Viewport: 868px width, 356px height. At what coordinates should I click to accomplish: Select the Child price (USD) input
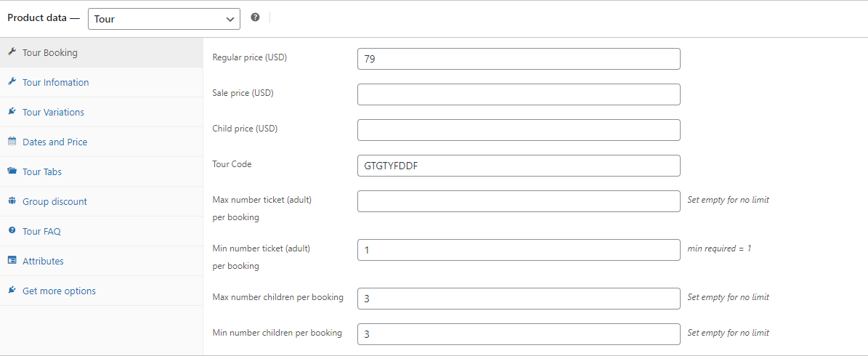click(x=519, y=129)
